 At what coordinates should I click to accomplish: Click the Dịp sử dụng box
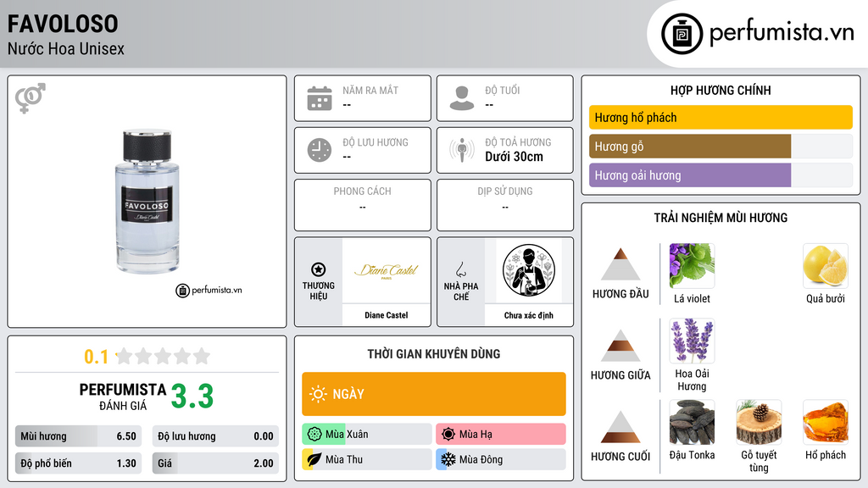tap(505, 205)
